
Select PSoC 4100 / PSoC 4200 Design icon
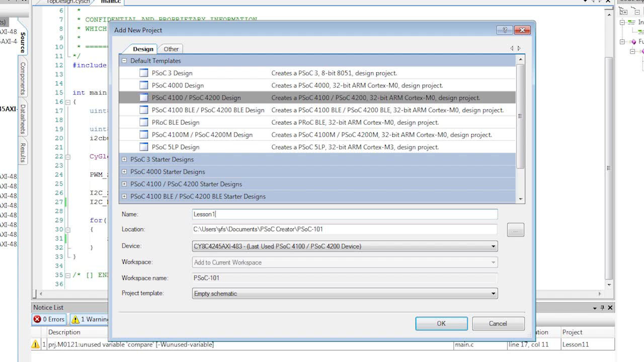(x=144, y=98)
